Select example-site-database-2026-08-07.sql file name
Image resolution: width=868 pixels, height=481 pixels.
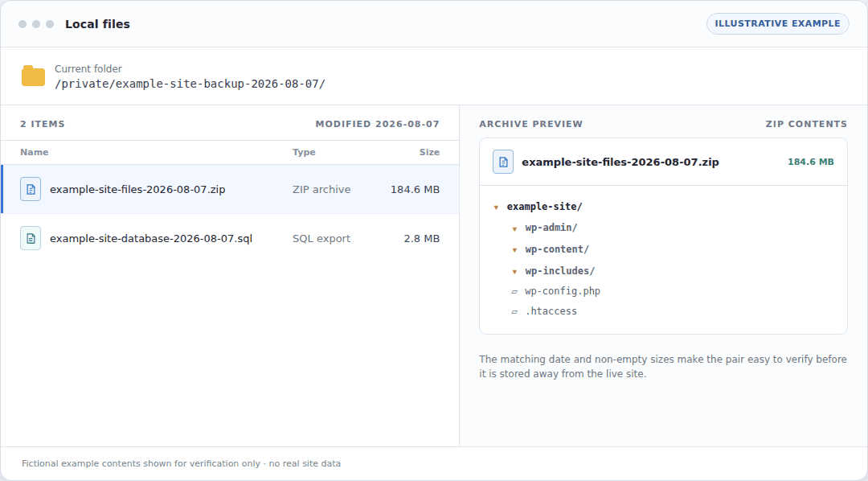(x=151, y=238)
